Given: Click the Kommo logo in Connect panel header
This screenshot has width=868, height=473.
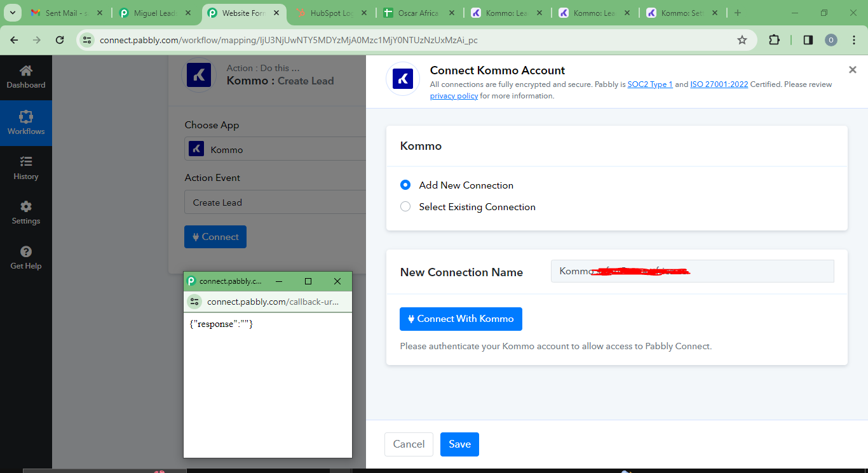Looking at the screenshot, I should pyautogui.click(x=403, y=79).
